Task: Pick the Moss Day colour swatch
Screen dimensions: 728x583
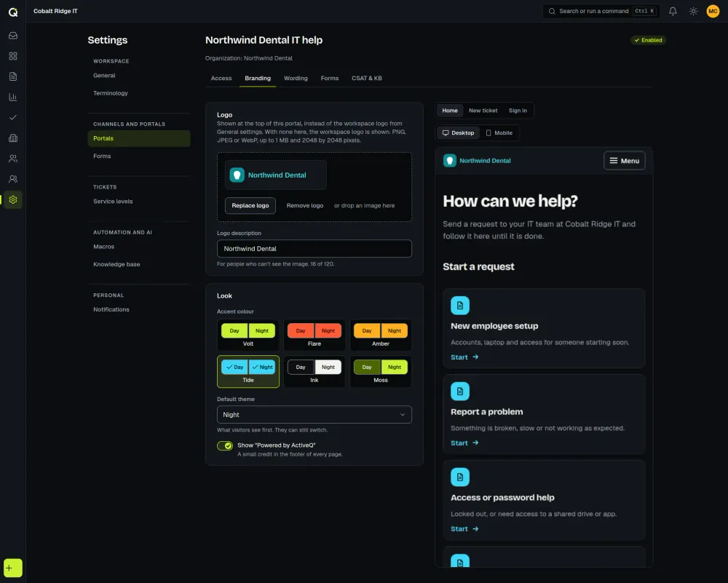Action: (367, 367)
